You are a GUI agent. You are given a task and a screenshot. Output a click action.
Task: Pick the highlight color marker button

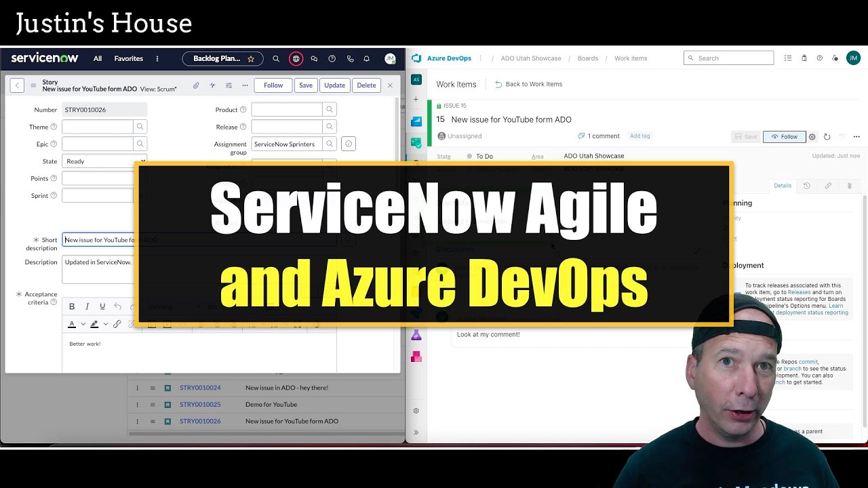tap(94, 324)
